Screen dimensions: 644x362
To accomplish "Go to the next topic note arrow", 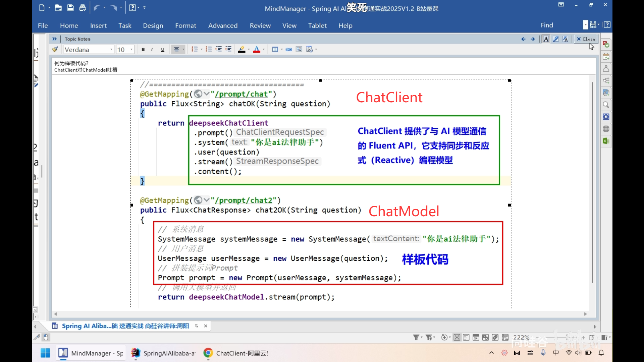I will tap(533, 39).
